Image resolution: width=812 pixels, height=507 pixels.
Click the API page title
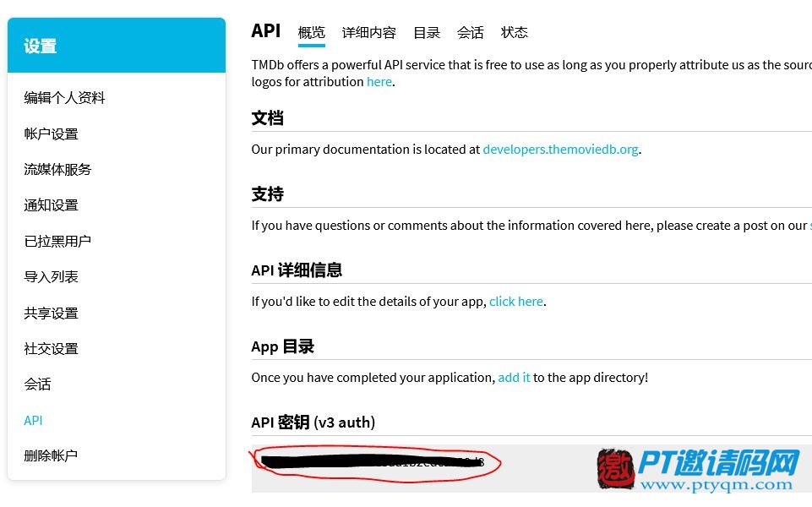[265, 31]
